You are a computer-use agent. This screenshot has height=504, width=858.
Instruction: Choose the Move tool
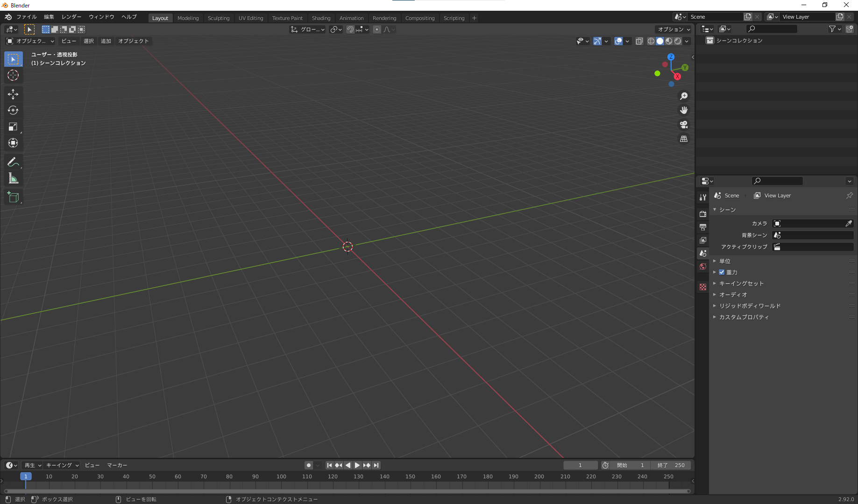13,94
